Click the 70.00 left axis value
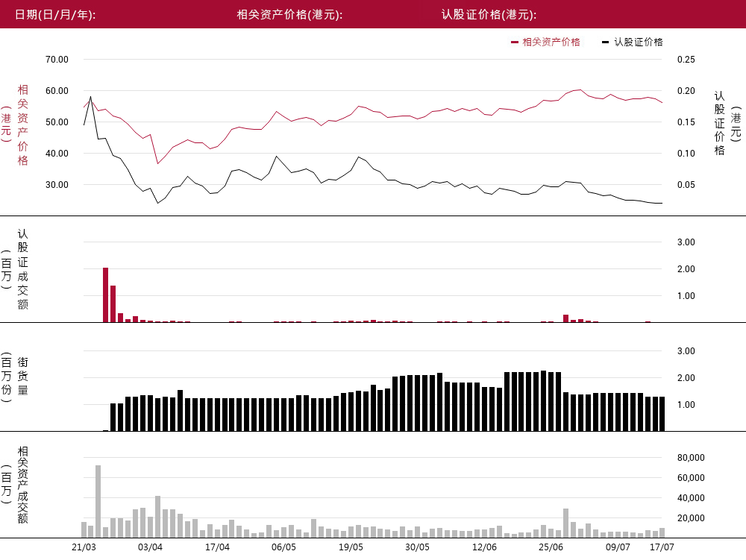 [x=57, y=60]
